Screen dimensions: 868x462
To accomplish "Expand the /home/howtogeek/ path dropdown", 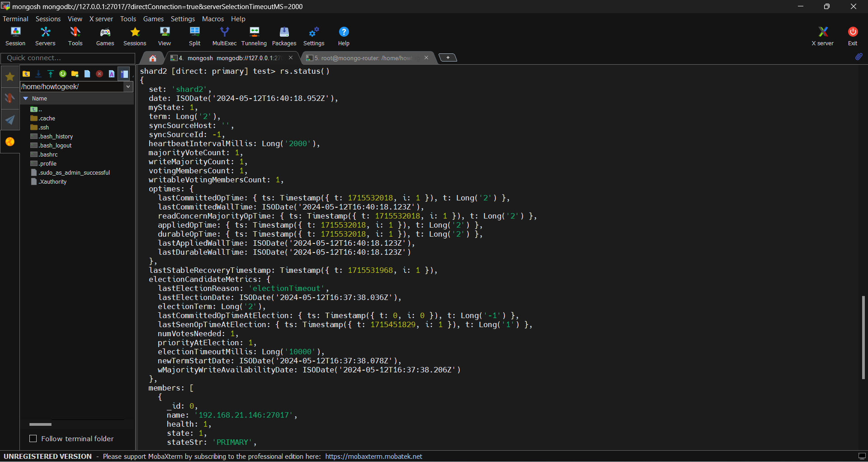I will coord(128,86).
